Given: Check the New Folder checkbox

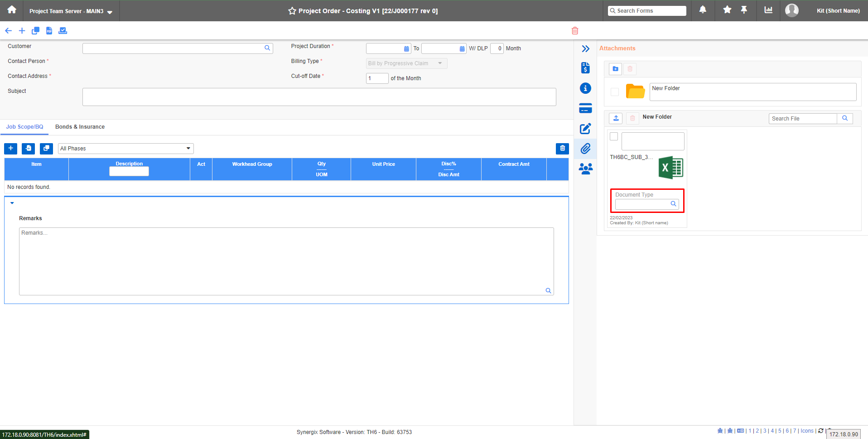Looking at the screenshot, I should [x=614, y=92].
